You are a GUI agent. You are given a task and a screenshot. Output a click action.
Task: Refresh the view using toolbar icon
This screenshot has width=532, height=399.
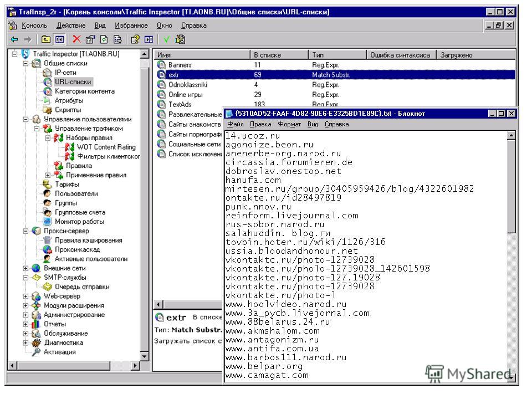pos(104,40)
